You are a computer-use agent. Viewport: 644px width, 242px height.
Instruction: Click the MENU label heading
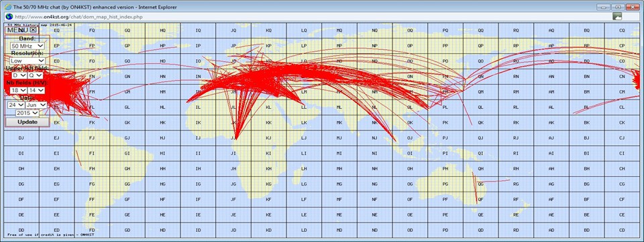[x=17, y=30]
